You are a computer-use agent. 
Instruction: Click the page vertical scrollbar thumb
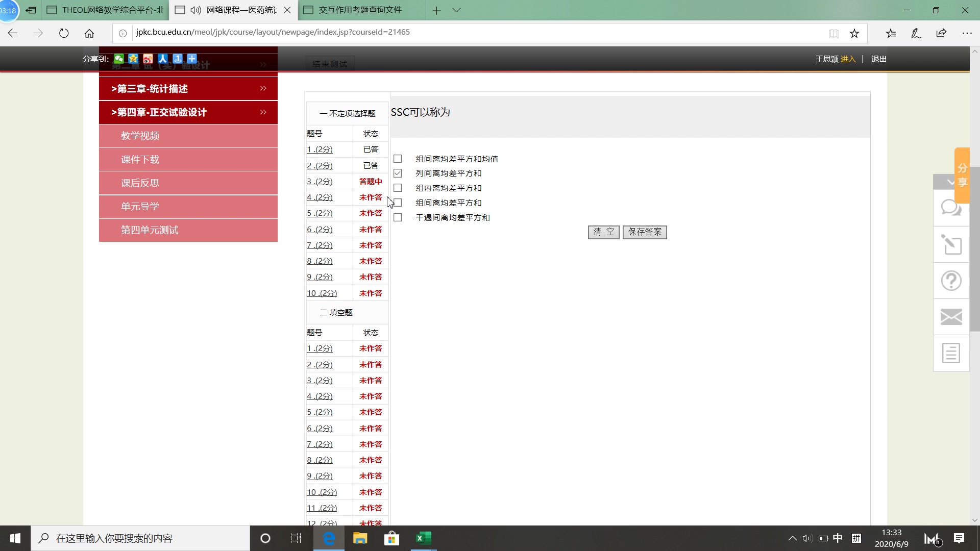[x=975, y=249]
